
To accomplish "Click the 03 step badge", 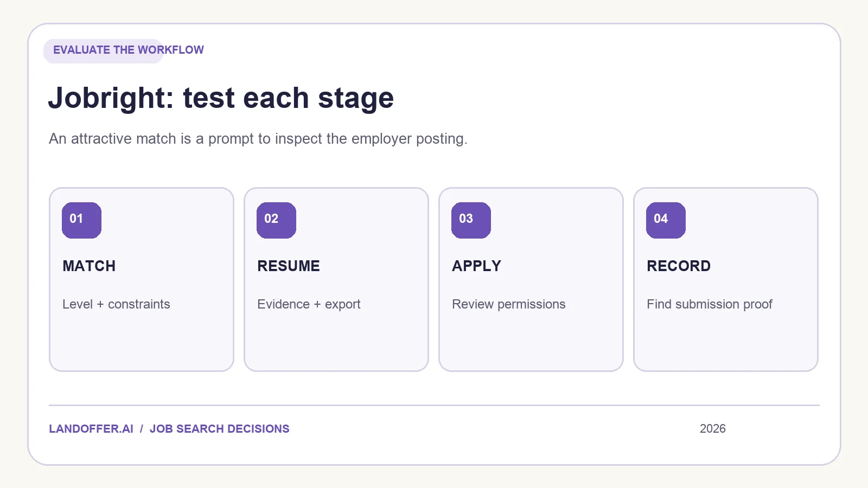I will 471,220.
